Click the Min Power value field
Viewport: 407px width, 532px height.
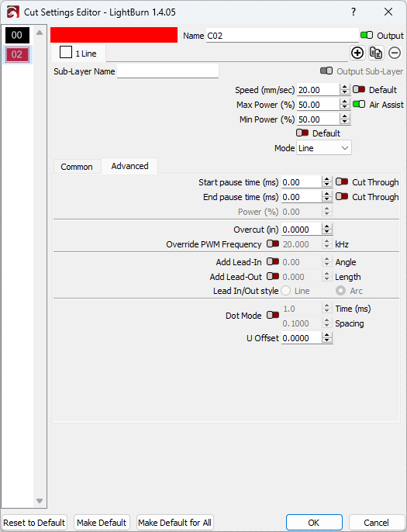(318, 119)
